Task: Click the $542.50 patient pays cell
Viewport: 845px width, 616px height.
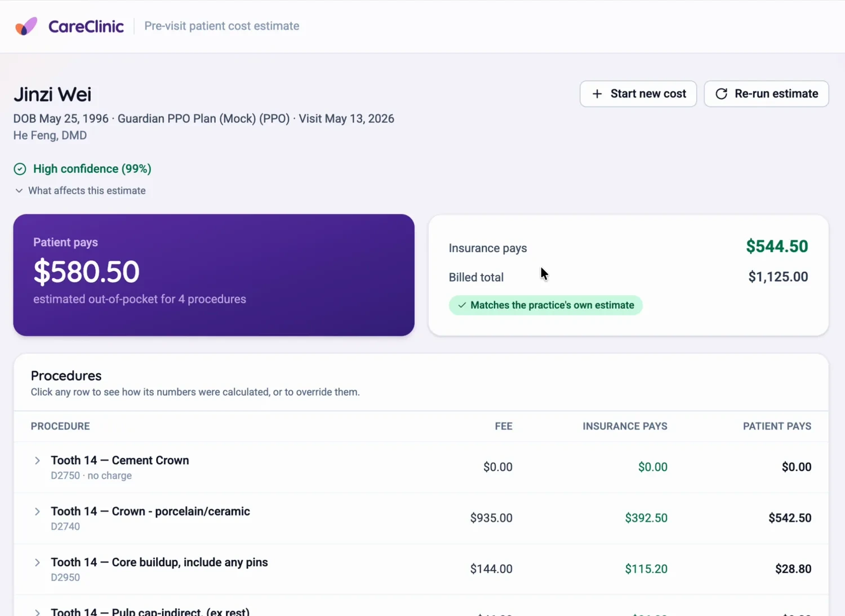Action: 790,518
